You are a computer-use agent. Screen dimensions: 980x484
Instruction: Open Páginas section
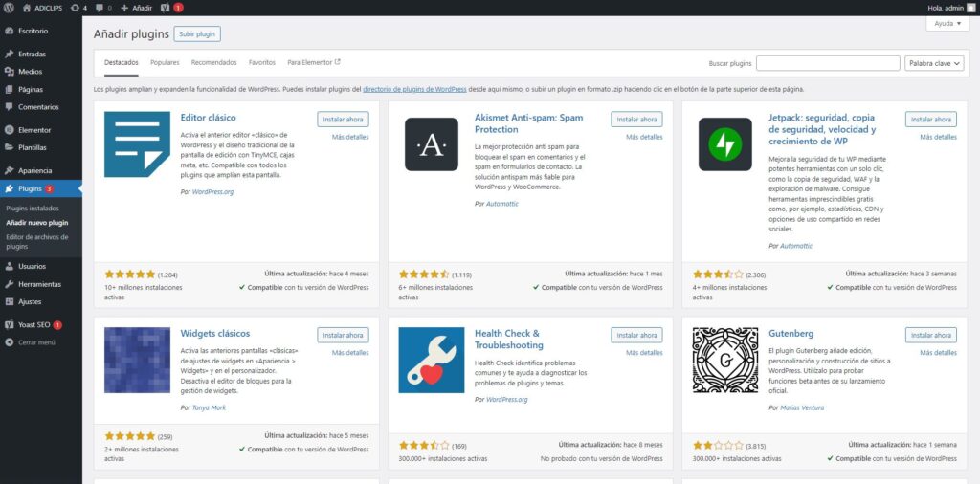(x=30, y=89)
